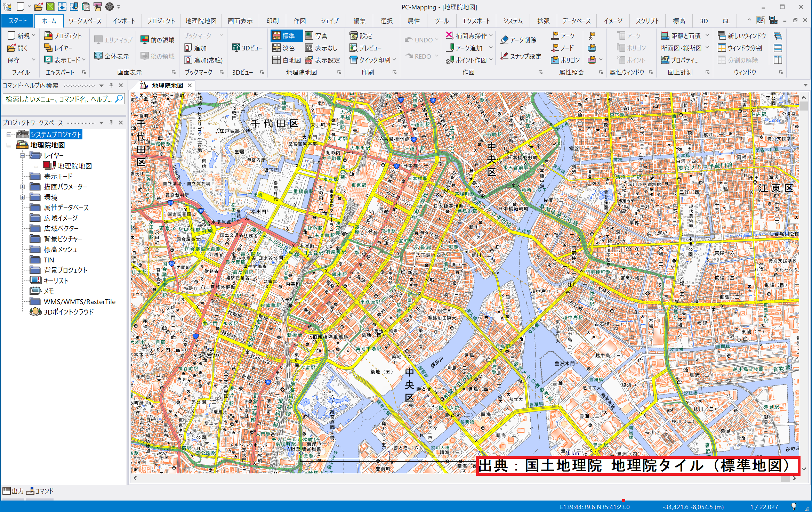Select the ノード attribute query tool
The width and height of the screenshot is (812, 512).
562,48
